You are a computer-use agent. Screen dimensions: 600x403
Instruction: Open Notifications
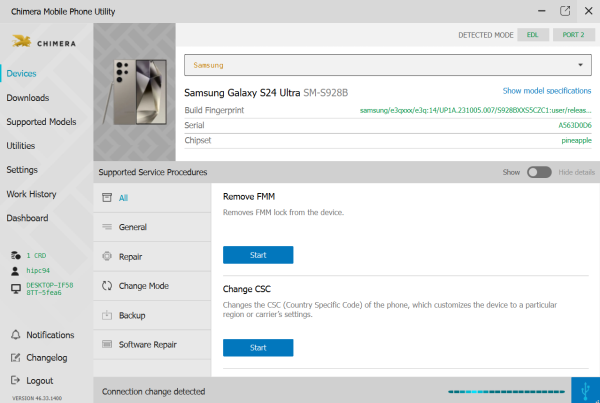pyautogui.click(x=50, y=335)
